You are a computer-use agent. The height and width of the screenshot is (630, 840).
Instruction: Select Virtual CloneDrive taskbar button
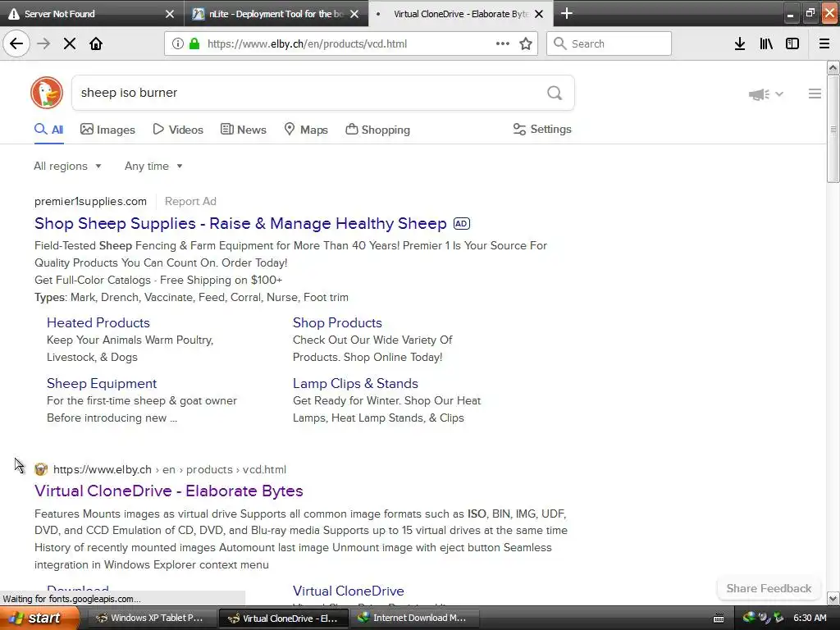284,619
